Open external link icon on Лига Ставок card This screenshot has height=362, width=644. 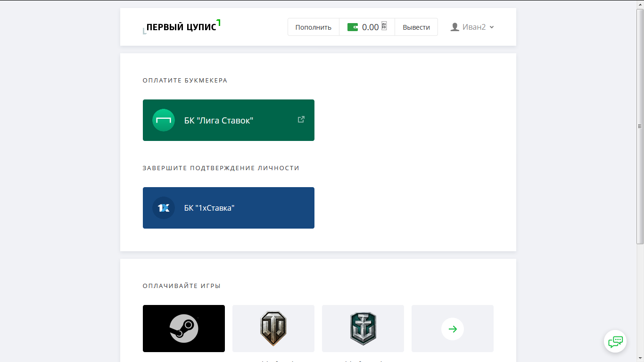(x=301, y=119)
